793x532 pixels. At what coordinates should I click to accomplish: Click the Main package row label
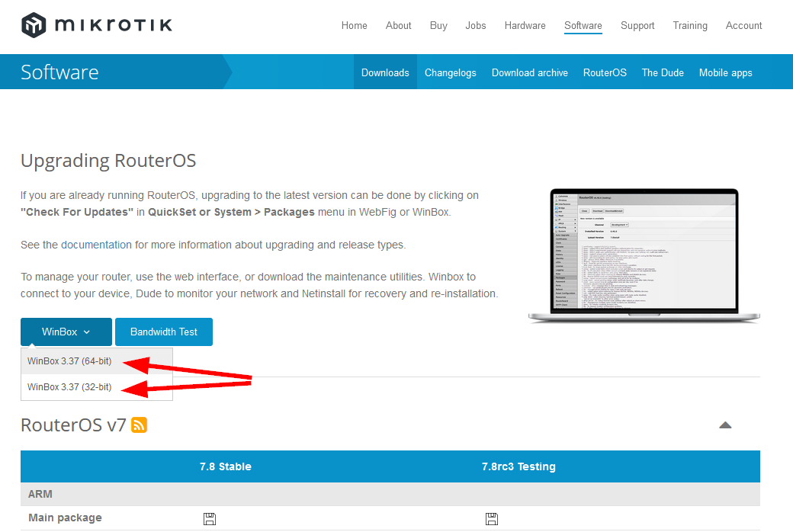click(x=66, y=518)
